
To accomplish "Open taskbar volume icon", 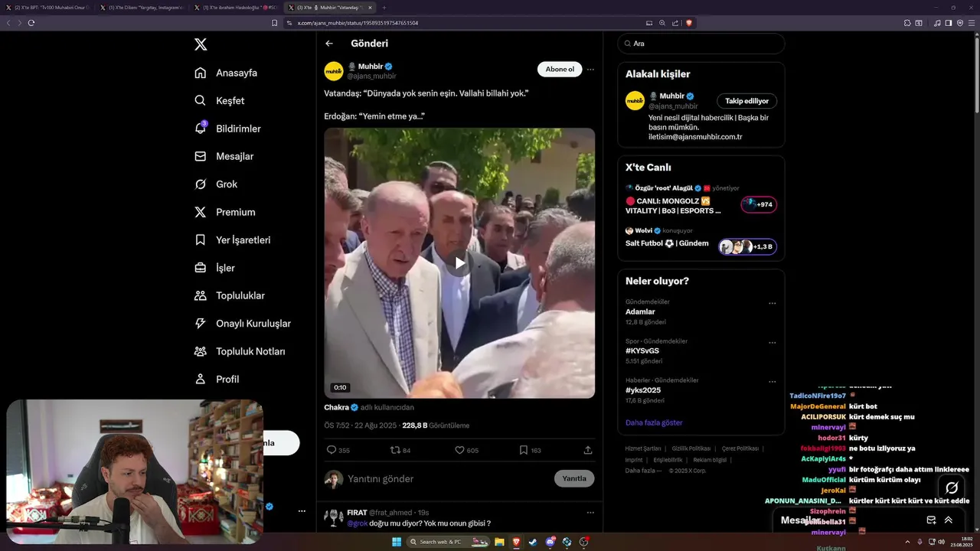I will (x=942, y=542).
